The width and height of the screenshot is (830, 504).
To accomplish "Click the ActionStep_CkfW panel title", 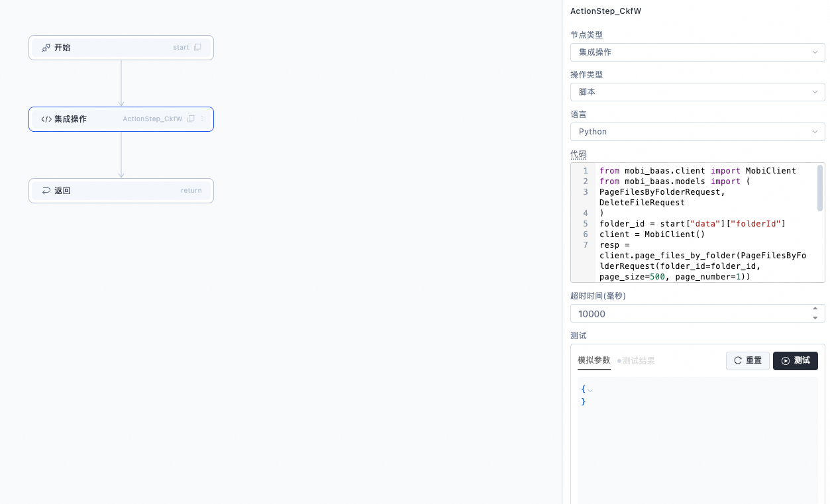I will pos(605,11).
